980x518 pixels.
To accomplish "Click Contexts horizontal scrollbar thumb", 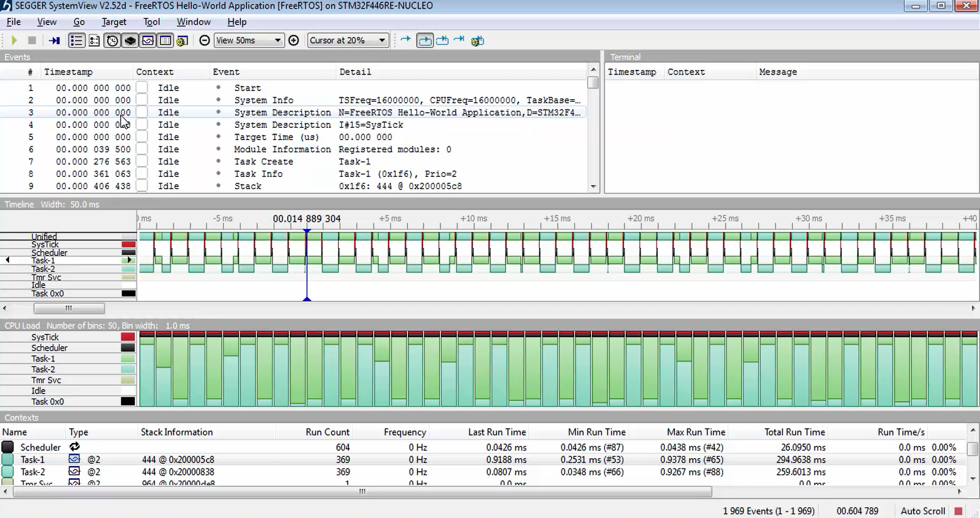I will click(362, 492).
